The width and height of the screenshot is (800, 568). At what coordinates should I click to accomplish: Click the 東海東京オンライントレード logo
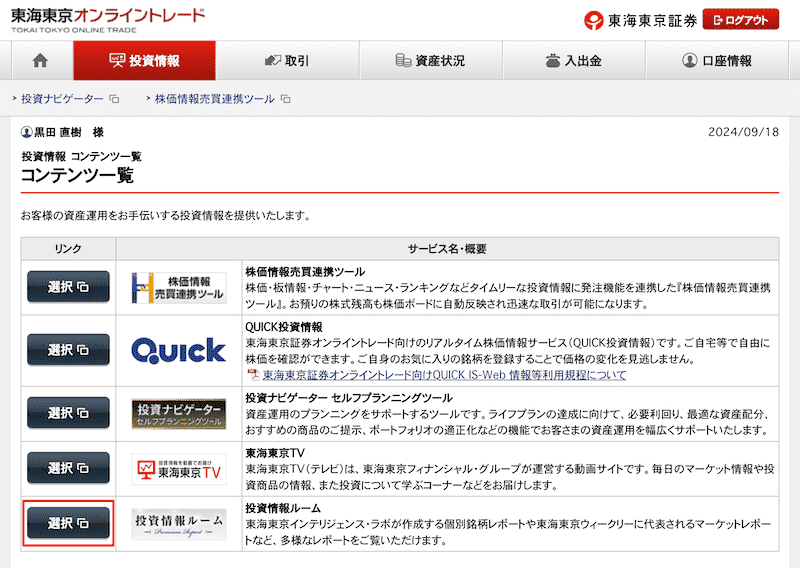click(108, 20)
